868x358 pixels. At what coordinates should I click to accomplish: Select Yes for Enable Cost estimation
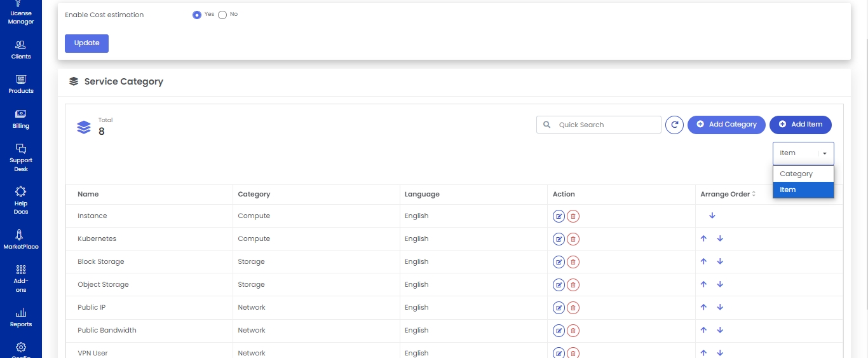(x=197, y=15)
